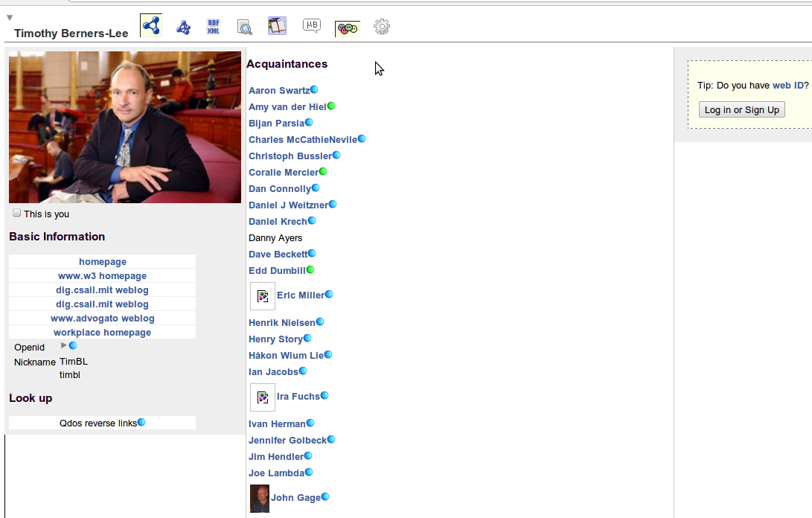Image resolution: width=812 pixels, height=518 pixels.
Task: Click the blue dot beside Qdos reverse links
Action: click(x=141, y=422)
